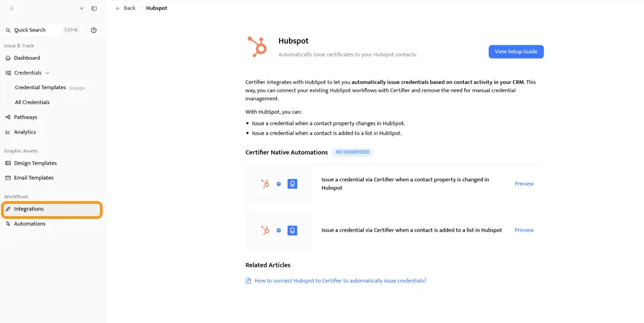Collapse the Credentials chevron
The image size is (644, 323).
coord(47,73)
